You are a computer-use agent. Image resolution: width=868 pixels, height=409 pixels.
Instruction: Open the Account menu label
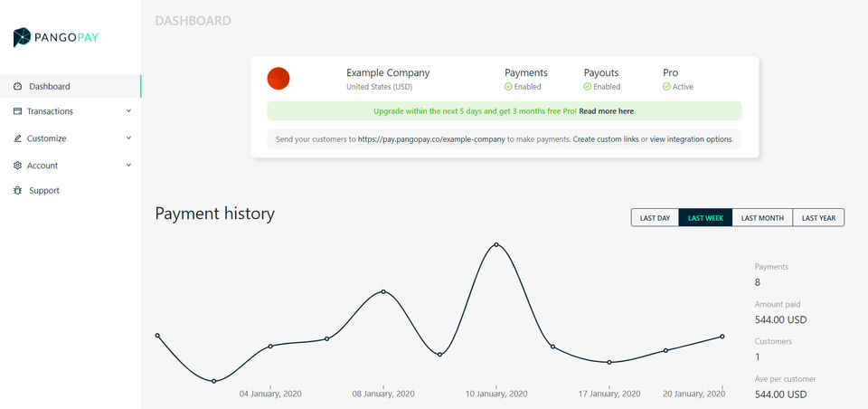42,166
